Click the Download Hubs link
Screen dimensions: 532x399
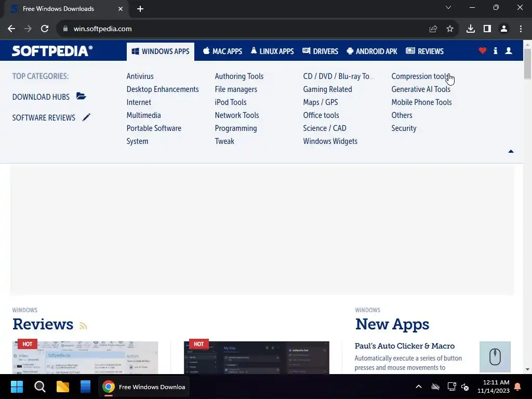coord(41,97)
